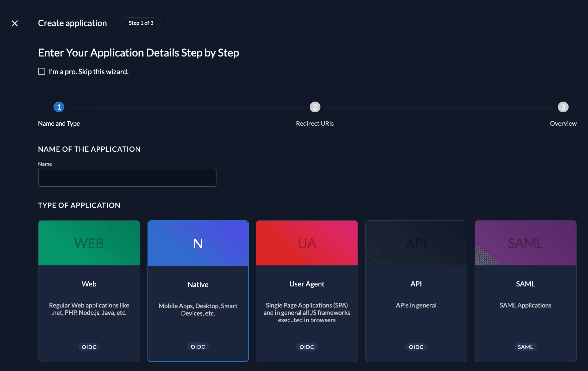Image resolution: width=588 pixels, height=371 pixels.
Task: Click the OIDC badge under Native
Action: [x=198, y=346]
